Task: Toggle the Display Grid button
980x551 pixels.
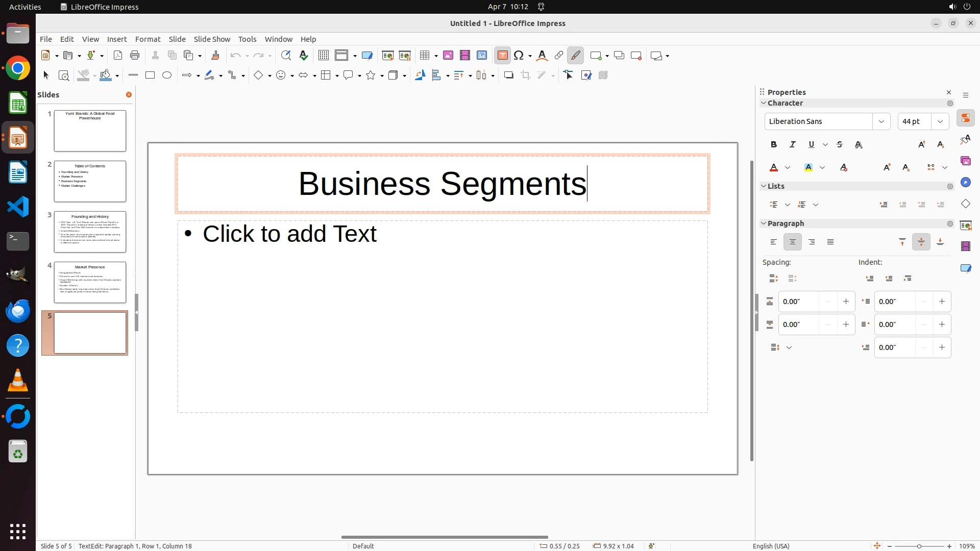Action: (x=323, y=56)
